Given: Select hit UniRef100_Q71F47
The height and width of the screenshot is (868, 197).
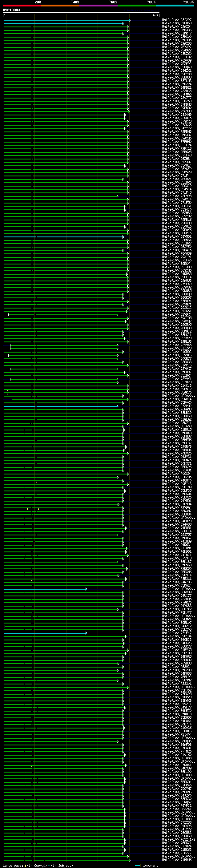Looking at the screenshot, I should [x=177, y=633].
